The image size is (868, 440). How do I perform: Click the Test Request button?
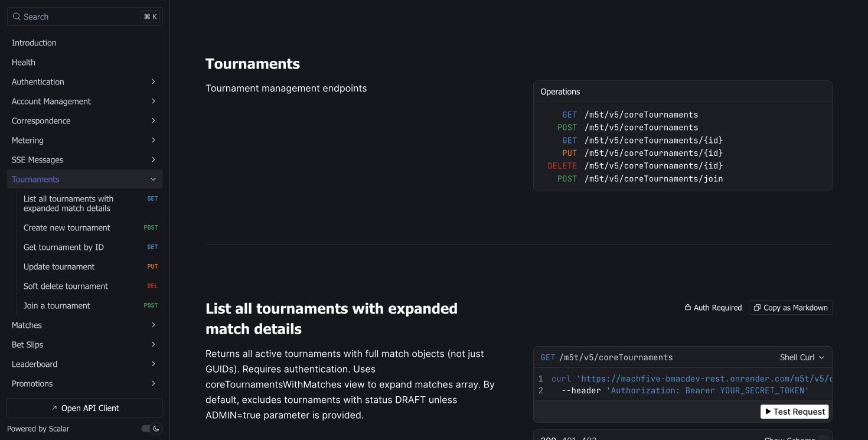click(x=794, y=412)
